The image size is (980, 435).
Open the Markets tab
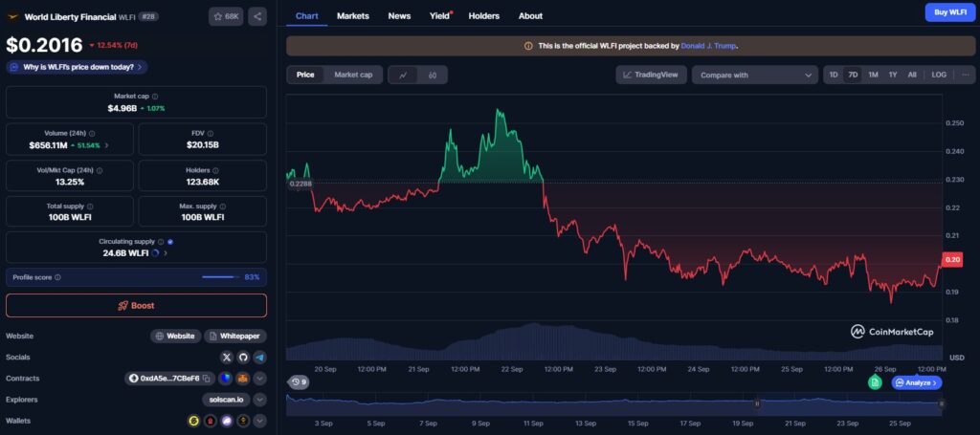coord(353,16)
